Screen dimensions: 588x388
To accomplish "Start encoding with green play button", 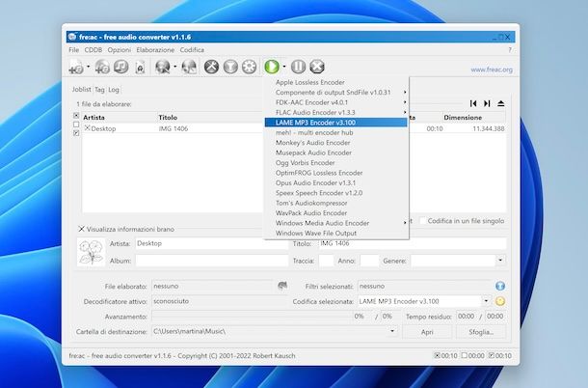I will [272, 67].
